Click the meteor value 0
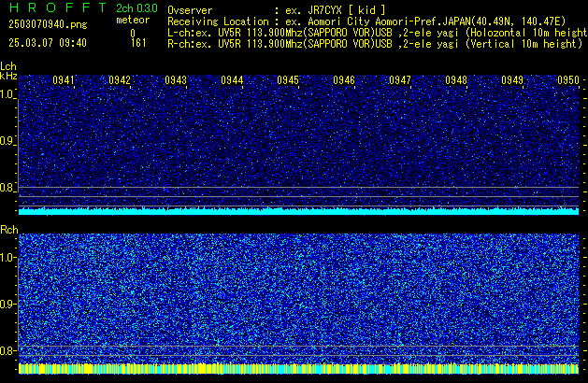588x383 pixels. pyautogui.click(x=133, y=34)
